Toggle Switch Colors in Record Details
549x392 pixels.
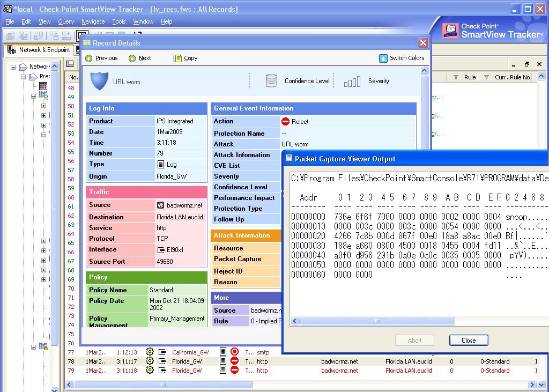402,58
